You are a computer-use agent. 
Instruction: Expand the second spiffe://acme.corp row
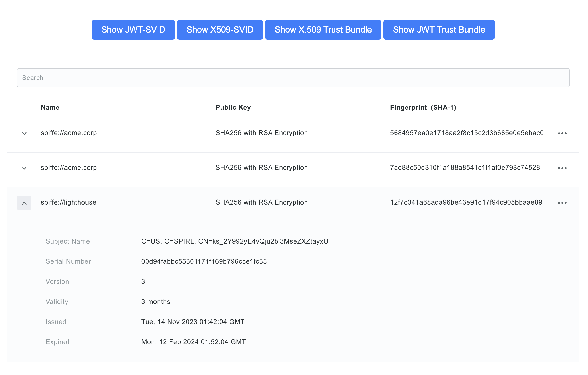click(24, 168)
